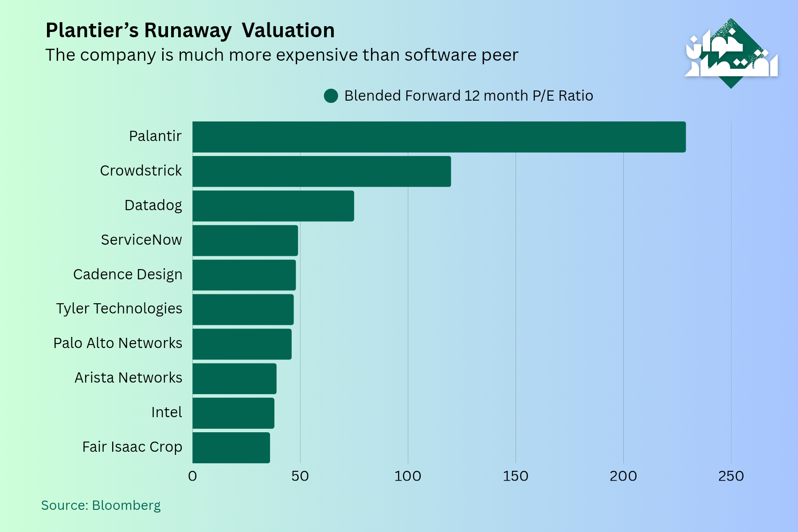Click the x-axis tick label '100'
This screenshot has width=798, height=532.
click(408, 476)
